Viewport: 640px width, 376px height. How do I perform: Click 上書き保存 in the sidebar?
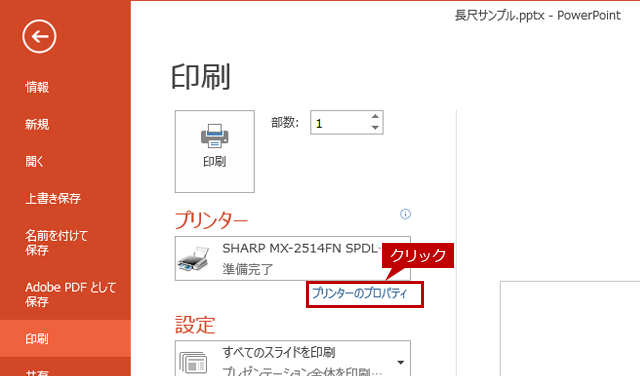[x=53, y=198]
